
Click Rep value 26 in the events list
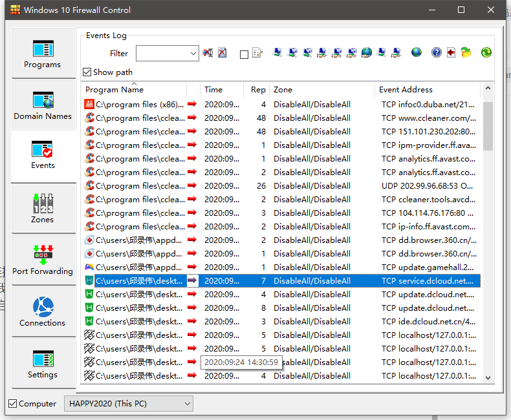pyautogui.click(x=261, y=185)
